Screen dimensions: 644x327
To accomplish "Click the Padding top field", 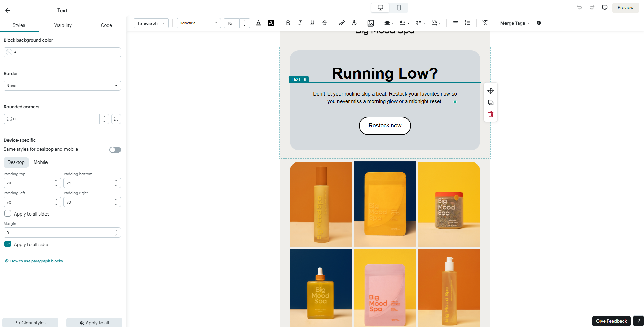I will click(28, 183).
